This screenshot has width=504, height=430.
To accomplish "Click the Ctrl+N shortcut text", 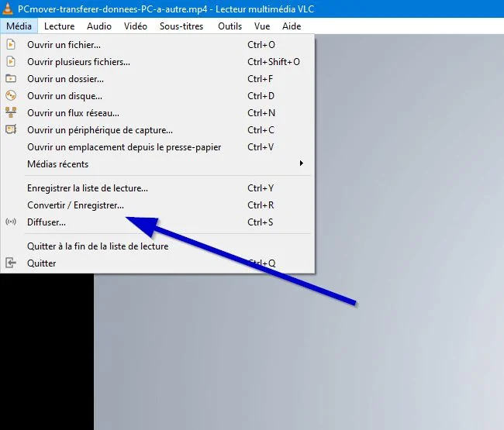I will 261,112.
